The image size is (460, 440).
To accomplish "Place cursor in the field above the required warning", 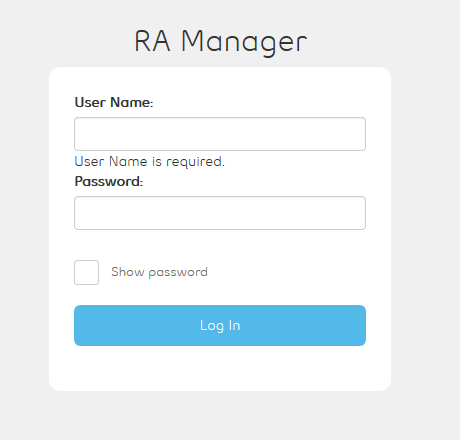I will 220,134.
